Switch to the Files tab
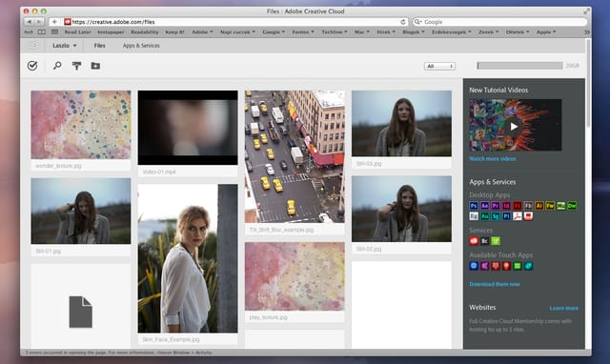Image resolution: width=610 pixels, height=364 pixels. 99,46
